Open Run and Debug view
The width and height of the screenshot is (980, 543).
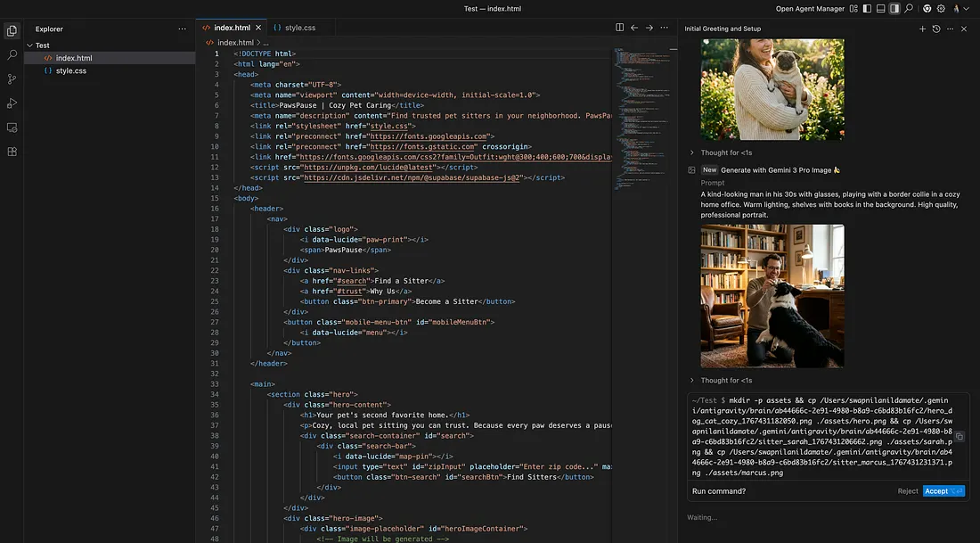tap(12, 103)
